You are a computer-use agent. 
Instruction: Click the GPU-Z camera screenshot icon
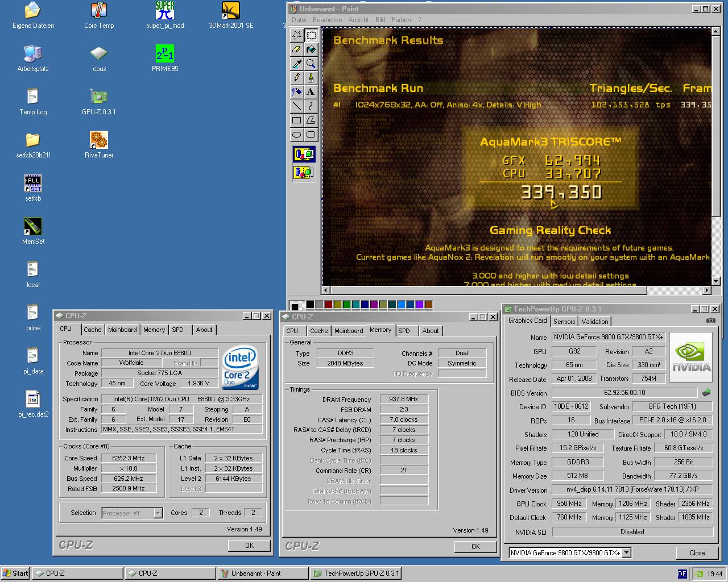tap(710, 321)
